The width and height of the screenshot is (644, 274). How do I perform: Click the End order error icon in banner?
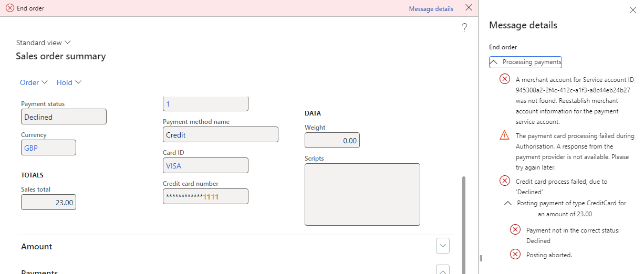click(9, 8)
